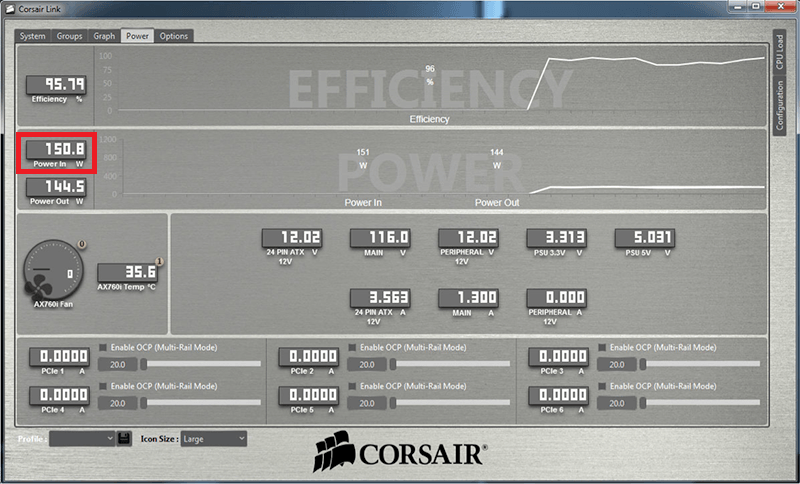Click the Power Out 144.5 readout

(57, 187)
